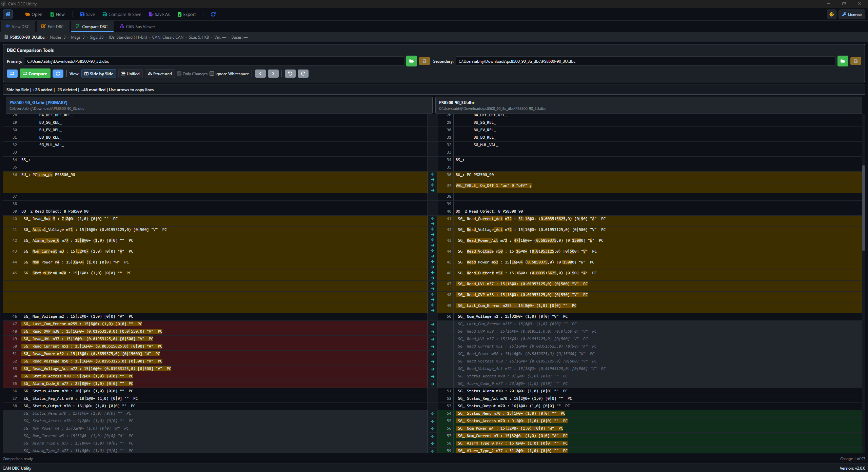Viewport: 868px width, 472px height.
Task: Click New in the toolbar
Action: coord(57,14)
